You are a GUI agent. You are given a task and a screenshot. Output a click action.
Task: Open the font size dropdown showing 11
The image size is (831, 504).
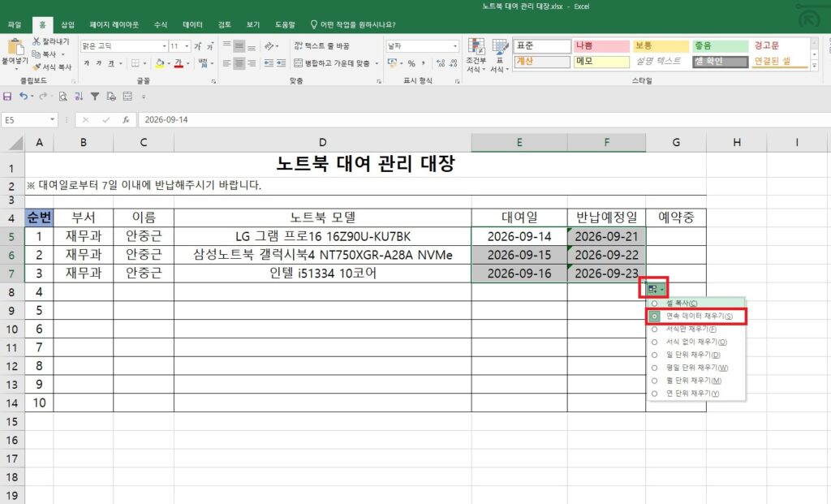pyautogui.click(x=187, y=46)
